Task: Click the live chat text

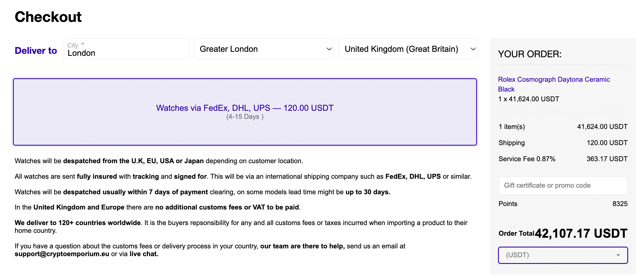Action: [144, 254]
